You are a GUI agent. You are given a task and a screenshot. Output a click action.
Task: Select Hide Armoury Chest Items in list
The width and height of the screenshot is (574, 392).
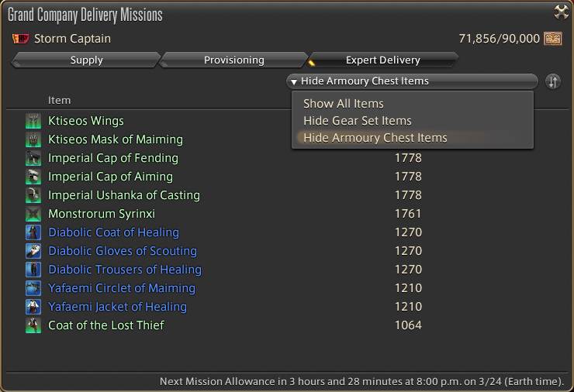click(x=375, y=138)
